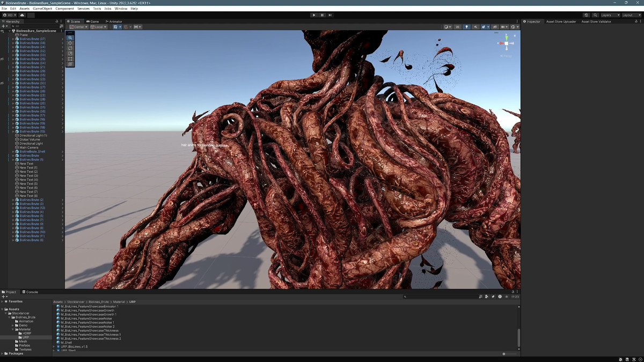Toggle Center pivot mode
The width and height of the screenshot is (644, 362).
(78, 27)
